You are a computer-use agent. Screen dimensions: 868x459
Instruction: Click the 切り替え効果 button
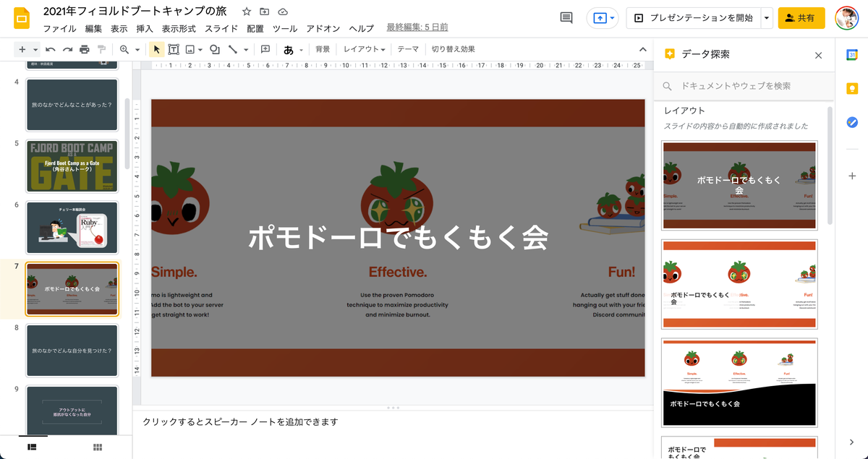454,49
